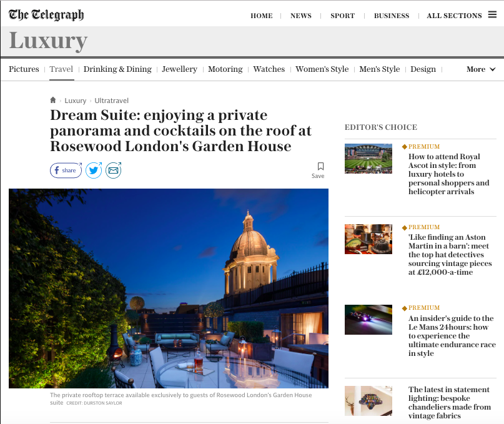Screen dimensions: 504x424
Task: Click the rooftop terrace main photo
Action: (169, 288)
